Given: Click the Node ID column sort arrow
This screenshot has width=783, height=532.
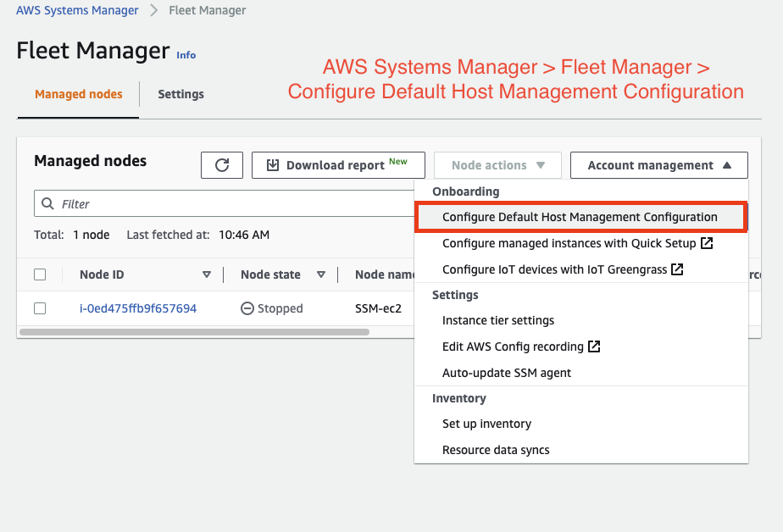Looking at the screenshot, I should tap(207, 274).
